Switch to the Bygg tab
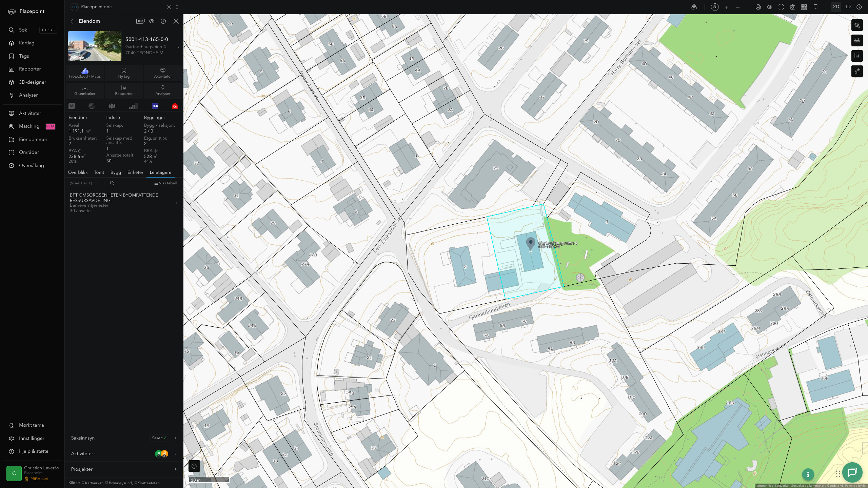The image size is (868, 488). click(116, 172)
